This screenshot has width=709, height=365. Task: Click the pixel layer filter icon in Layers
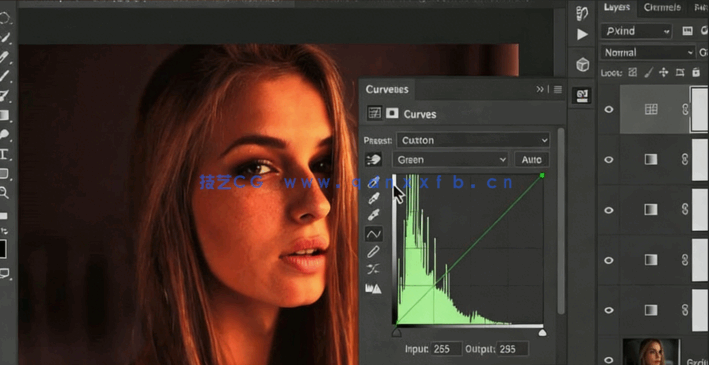tap(687, 31)
